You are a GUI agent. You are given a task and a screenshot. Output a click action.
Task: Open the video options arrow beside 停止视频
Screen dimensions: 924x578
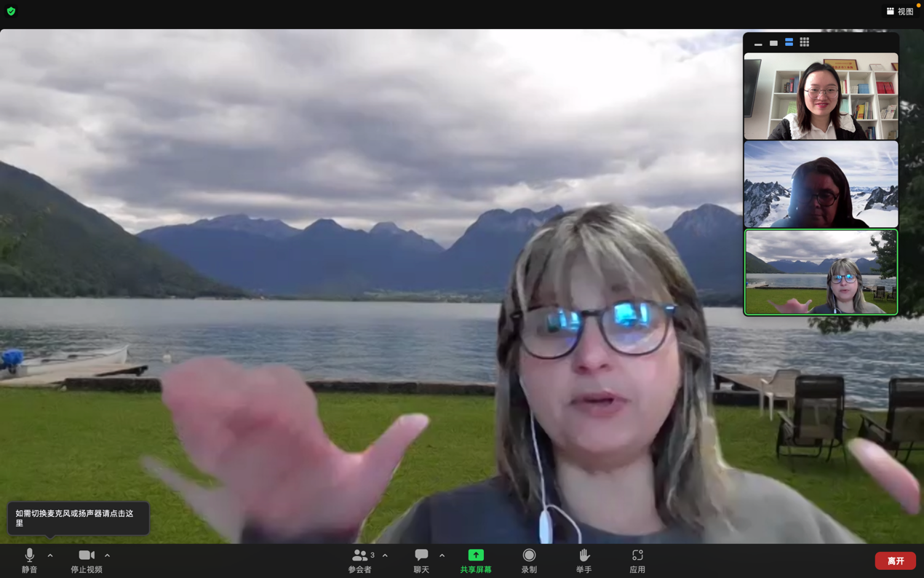pos(107,555)
